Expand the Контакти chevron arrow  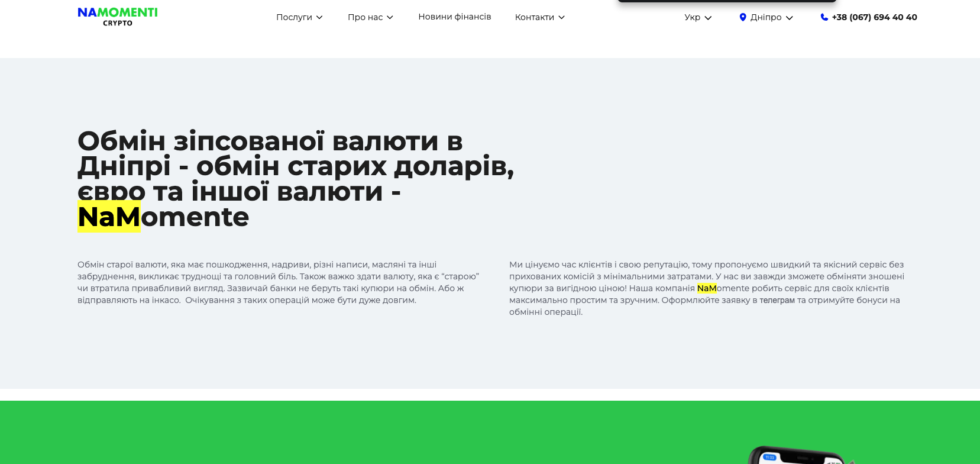tap(562, 17)
